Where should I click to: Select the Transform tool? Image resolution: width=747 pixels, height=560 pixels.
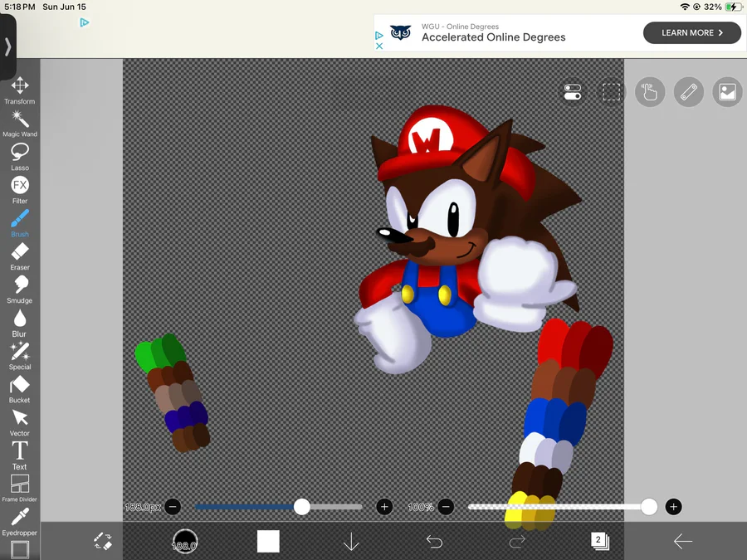coord(20,90)
